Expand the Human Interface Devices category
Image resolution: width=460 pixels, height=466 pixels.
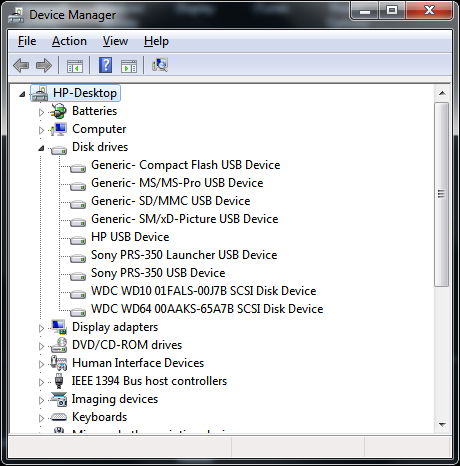point(41,364)
